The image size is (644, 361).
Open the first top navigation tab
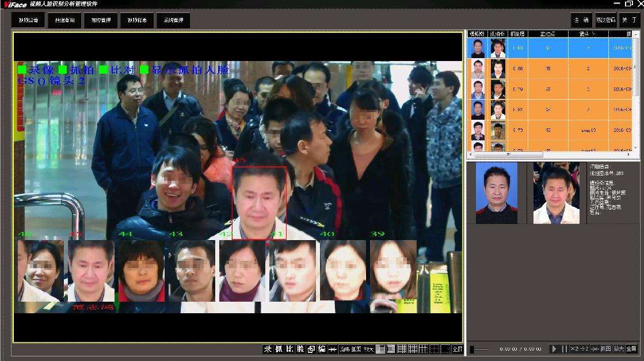[28, 20]
